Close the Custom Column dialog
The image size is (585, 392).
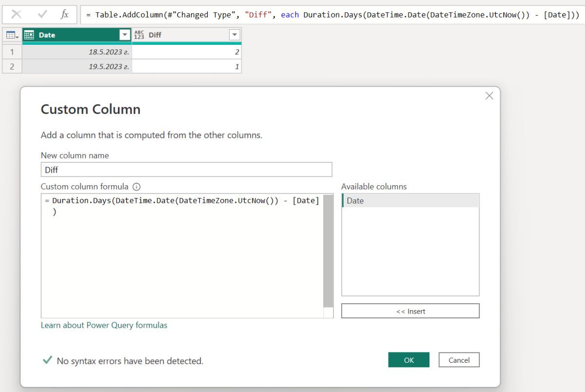point(489,96)
